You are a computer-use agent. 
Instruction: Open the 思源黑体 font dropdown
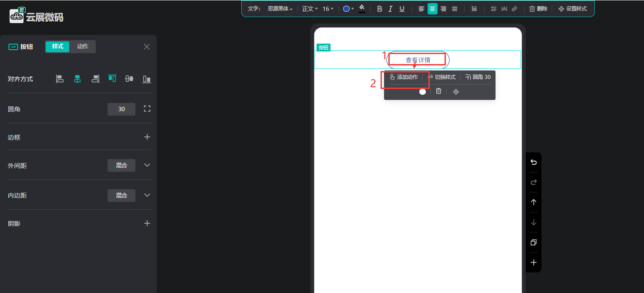pos(280,9)
